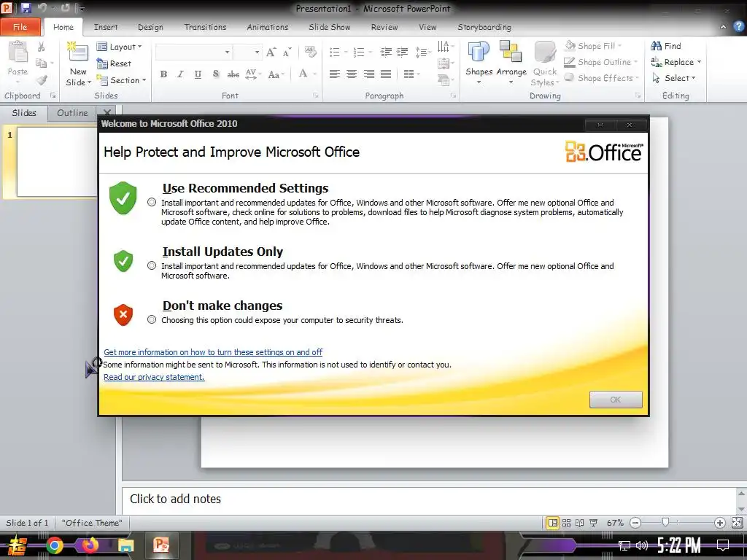Image resolution: width=747 pixels, height=560 pixels.
Task: Toggle Strikethrough formatting
Action: coord(233,74)
